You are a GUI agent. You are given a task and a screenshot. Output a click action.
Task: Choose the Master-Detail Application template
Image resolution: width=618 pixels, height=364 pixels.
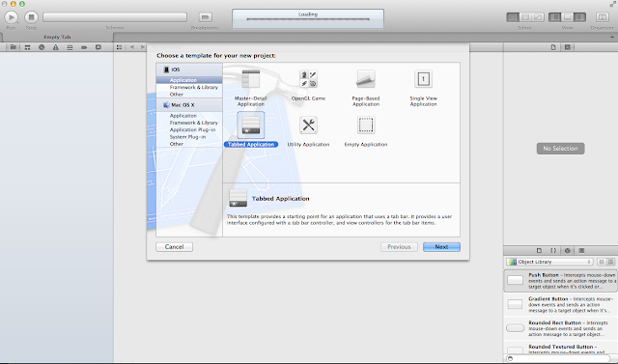coord(251,88)
